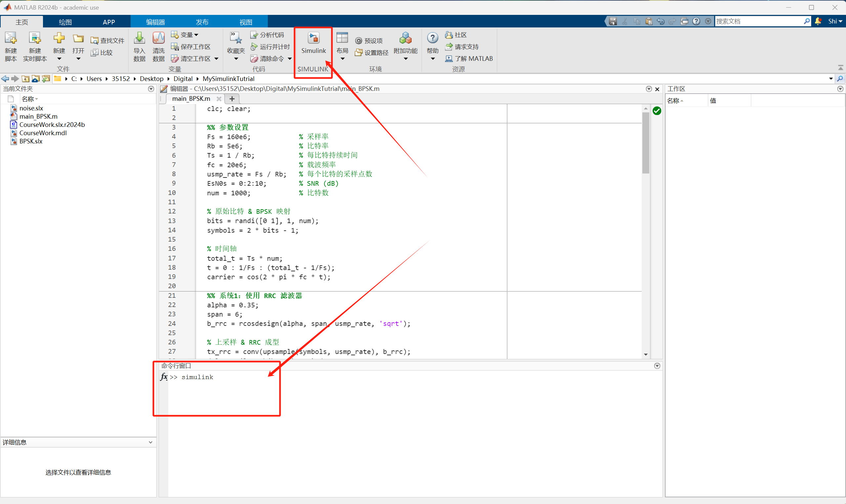Click the Simulink toolbar icon
The height and width of the screenshot is (504, 846).
click(x=313, y=38)
